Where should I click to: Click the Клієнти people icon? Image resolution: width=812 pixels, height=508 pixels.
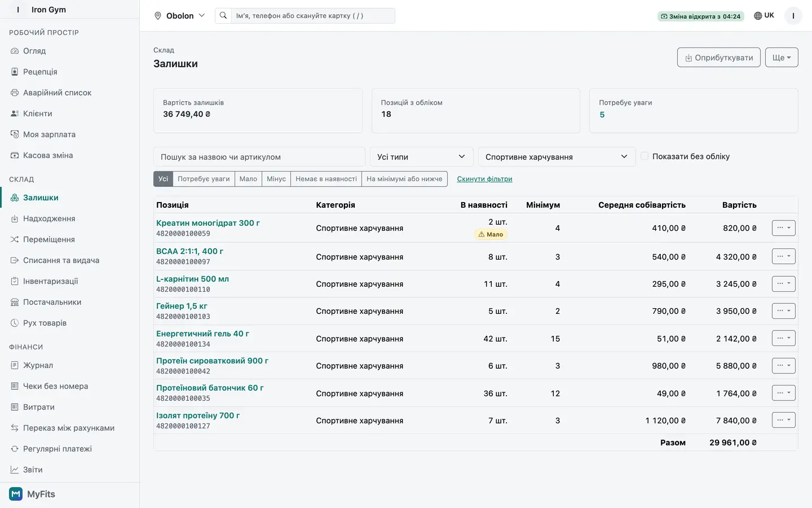[15, 113]
